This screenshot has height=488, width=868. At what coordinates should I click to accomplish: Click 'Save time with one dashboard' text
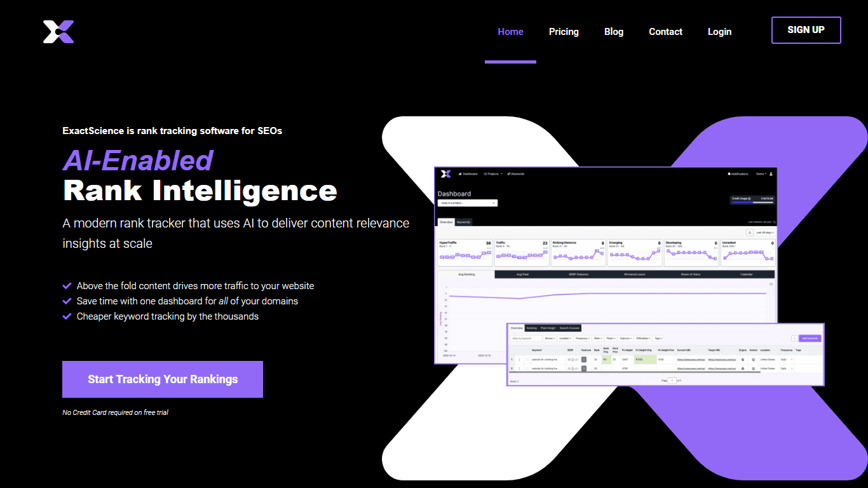click(x=187, y=301)
